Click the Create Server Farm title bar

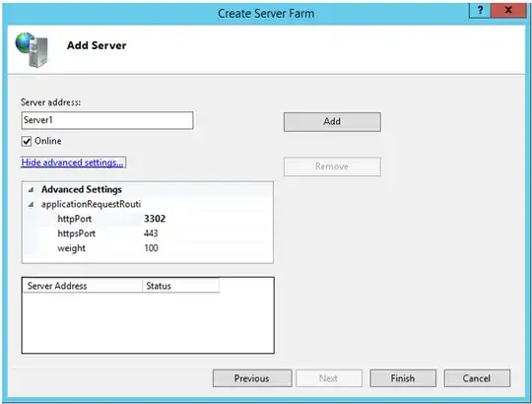(266, 14)
